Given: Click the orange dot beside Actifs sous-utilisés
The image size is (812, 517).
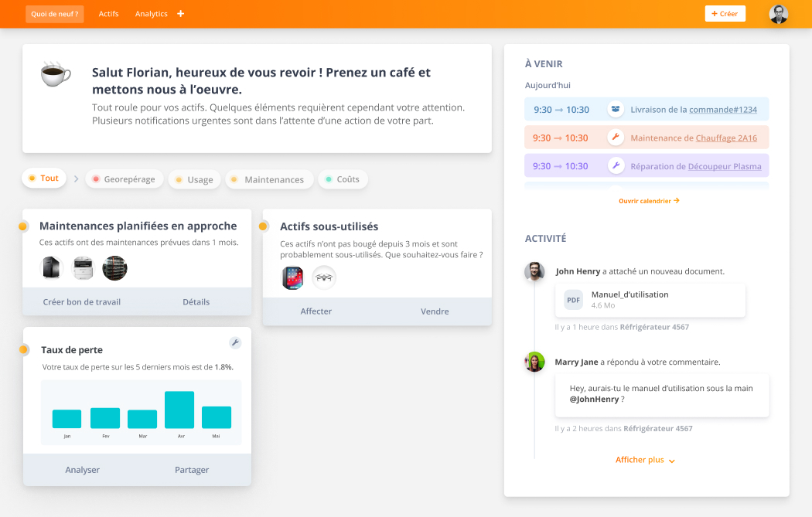Looking at the screenshot, I should (263, 226).
